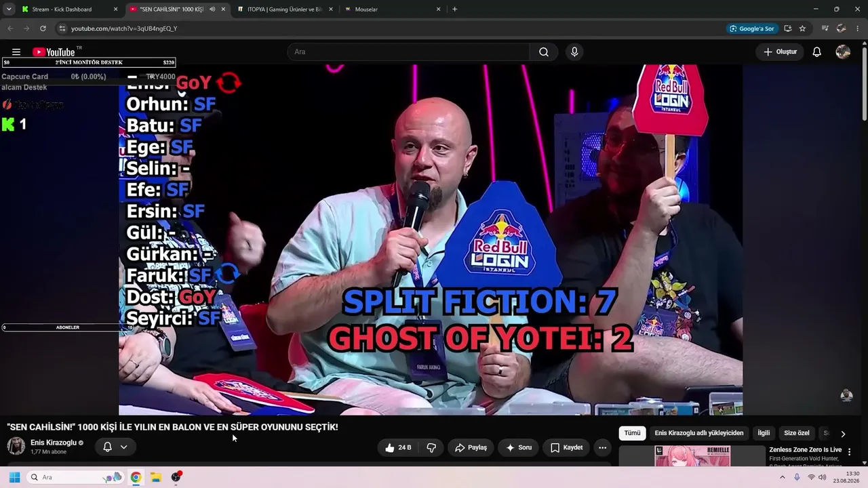
Task: Open the YouTube hamburger guide menu
Action: click(x=16, y=52)
